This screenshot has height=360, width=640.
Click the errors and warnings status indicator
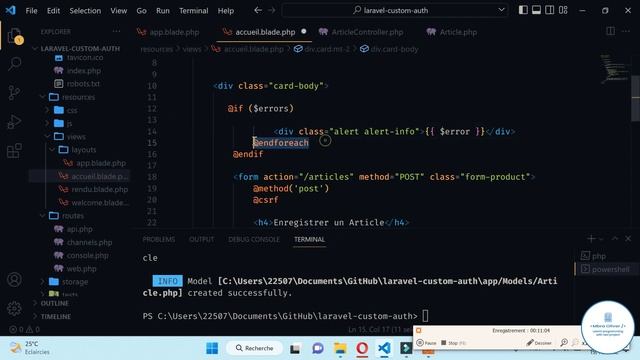[24, 329]
